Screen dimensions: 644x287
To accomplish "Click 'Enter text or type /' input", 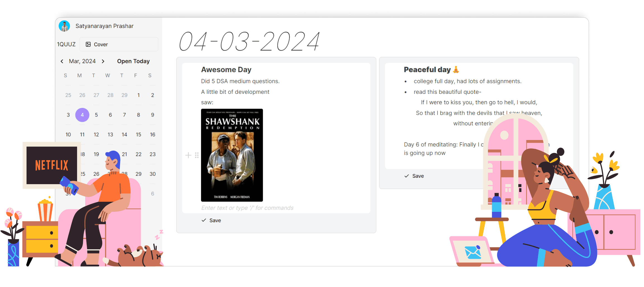I will tap(247, 208).
